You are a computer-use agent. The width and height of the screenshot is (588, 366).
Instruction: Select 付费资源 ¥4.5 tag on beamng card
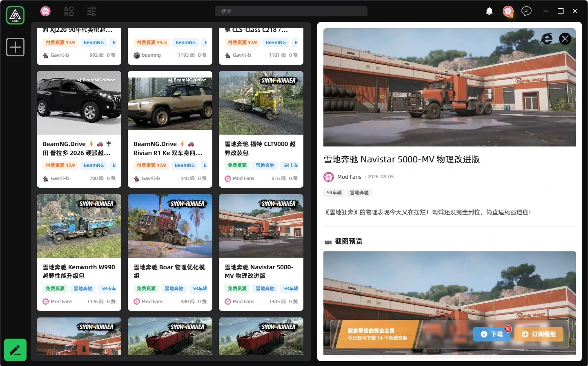tap(151, 42)
